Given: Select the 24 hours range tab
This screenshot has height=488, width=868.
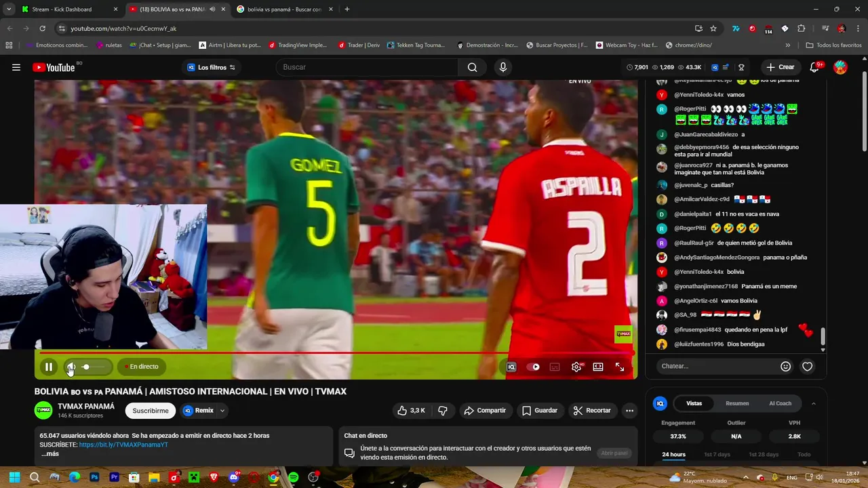Looking at the screenshot, I should pos(673,454).
